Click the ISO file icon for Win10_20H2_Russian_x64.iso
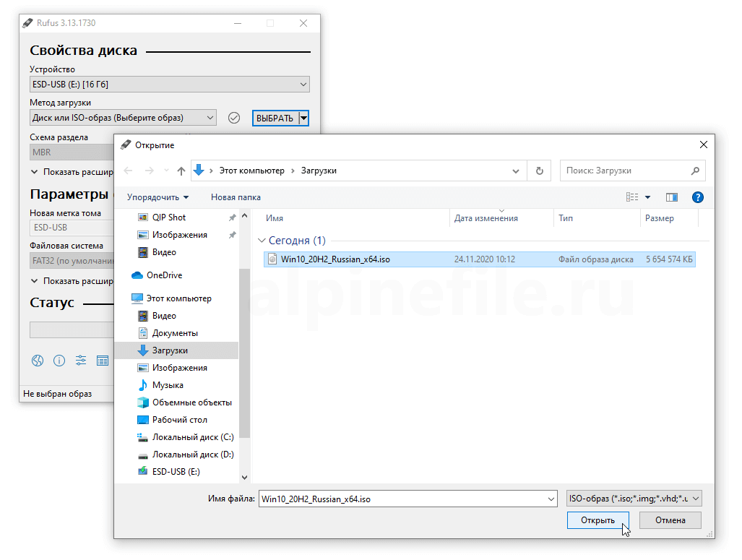Viewport: 742px width, 560px height. click(272, 259)
